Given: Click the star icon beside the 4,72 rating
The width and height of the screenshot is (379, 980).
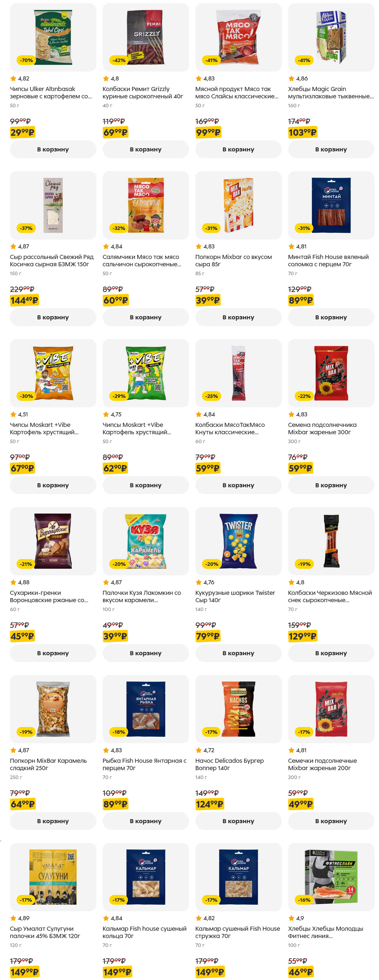Looking at the screenshot, I should [x=198, y=750].
